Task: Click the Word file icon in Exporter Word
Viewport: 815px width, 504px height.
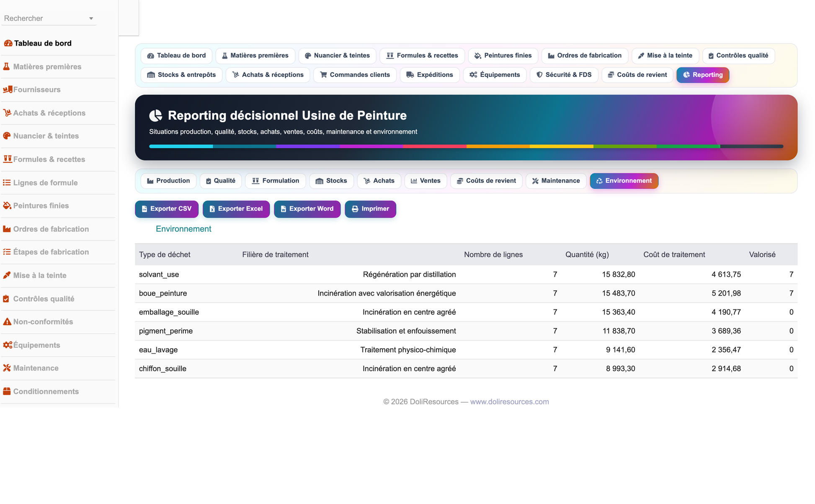Action: [x=283, y=209]
